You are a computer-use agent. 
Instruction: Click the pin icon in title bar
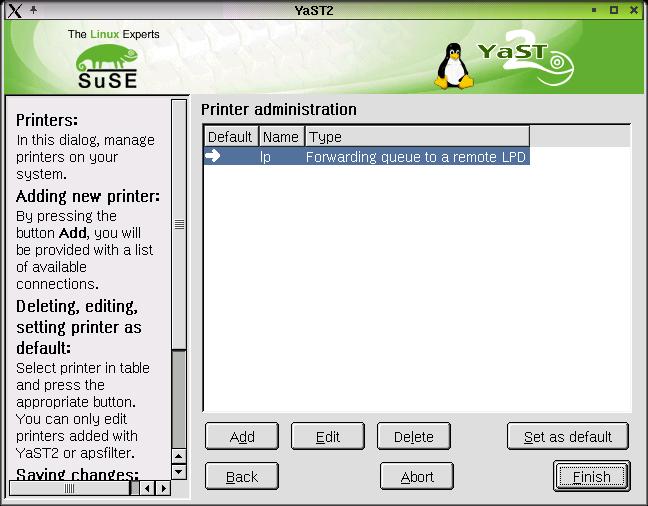coord(34,10)
